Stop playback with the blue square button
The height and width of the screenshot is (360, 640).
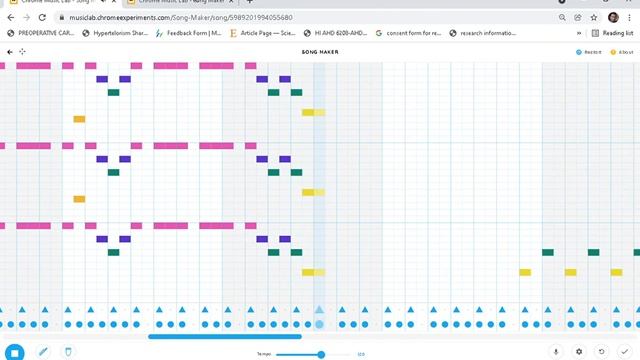click(x=15, y=353)
